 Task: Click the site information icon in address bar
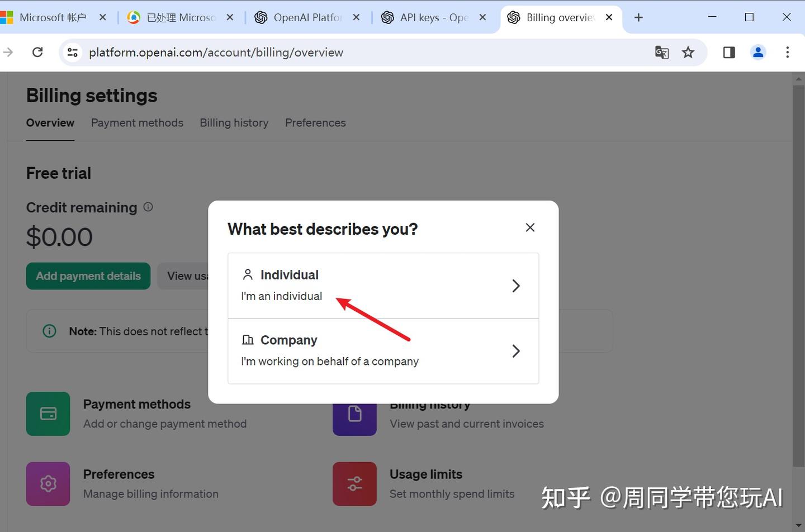pos(73,53)
